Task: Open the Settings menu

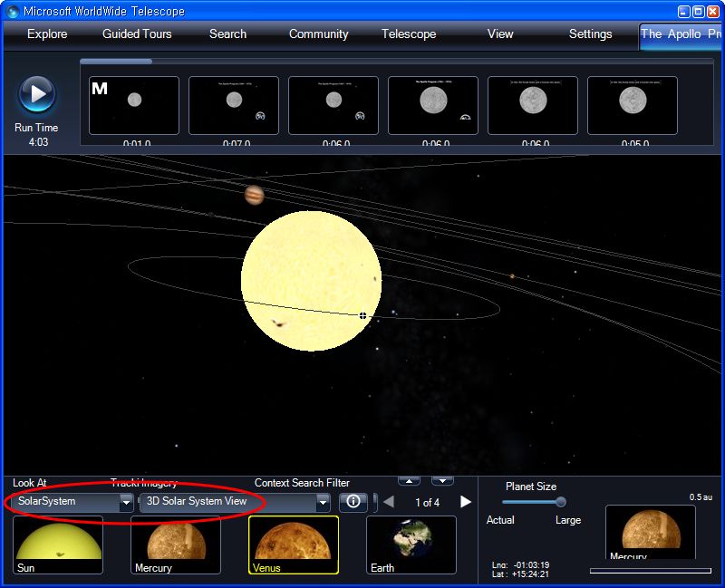Action: [591, 34]
